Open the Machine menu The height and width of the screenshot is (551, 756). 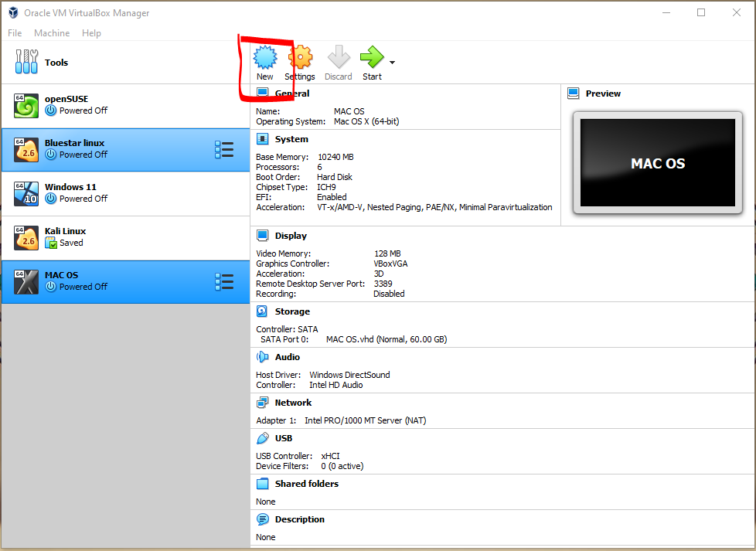click(x=51, y=32)
